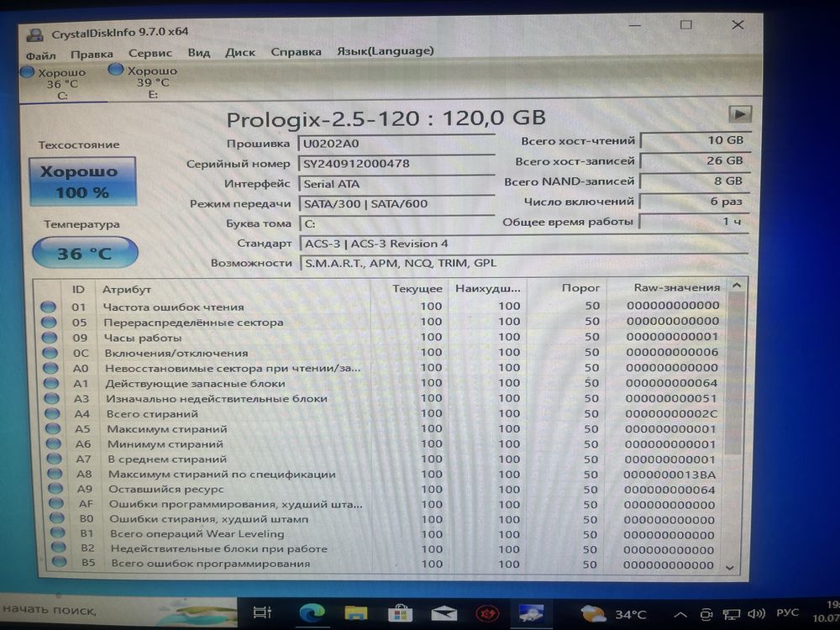
Task: Open the Диск menu
Action: pyautogui.click(x=240, y=52)
